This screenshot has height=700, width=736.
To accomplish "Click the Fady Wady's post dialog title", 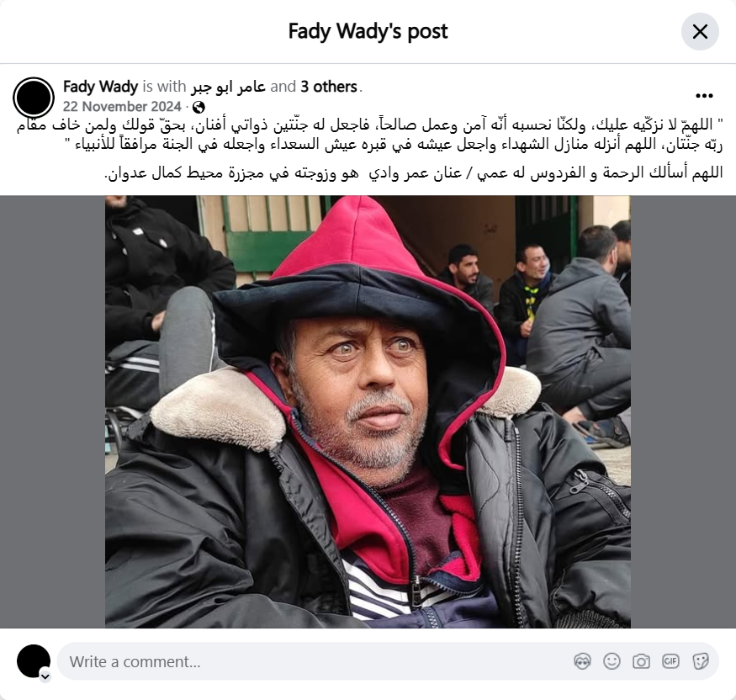I will (368, 31).
